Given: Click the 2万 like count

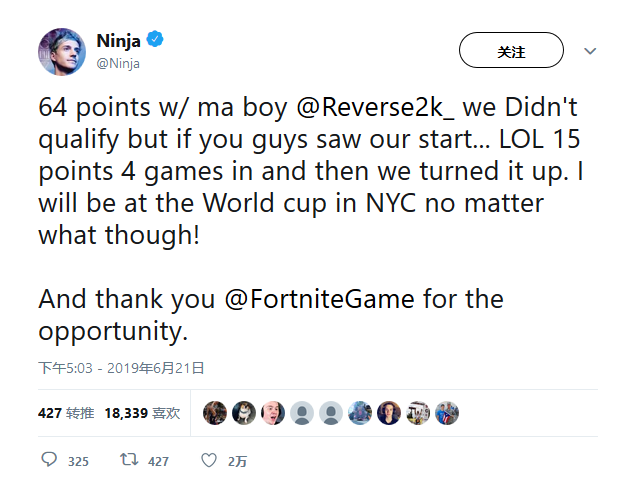Looking at the screenshot, I should tap(237, 462).
